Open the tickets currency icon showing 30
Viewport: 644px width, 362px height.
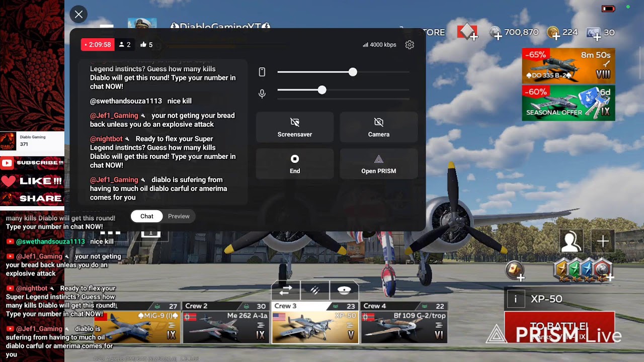(x=594, y=33)
